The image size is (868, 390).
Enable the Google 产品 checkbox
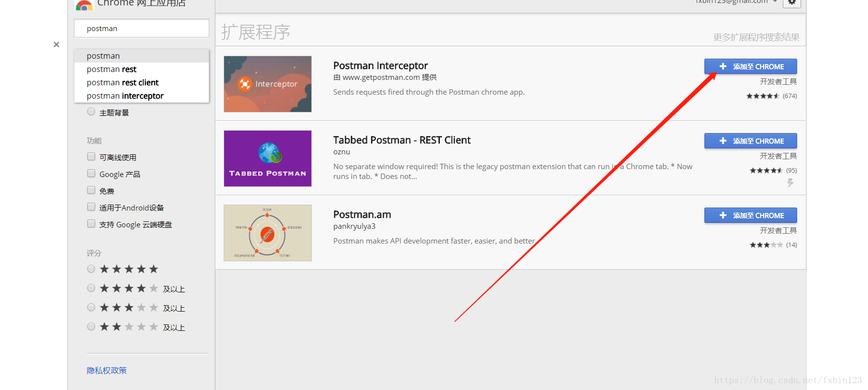(x=91, y=174)
